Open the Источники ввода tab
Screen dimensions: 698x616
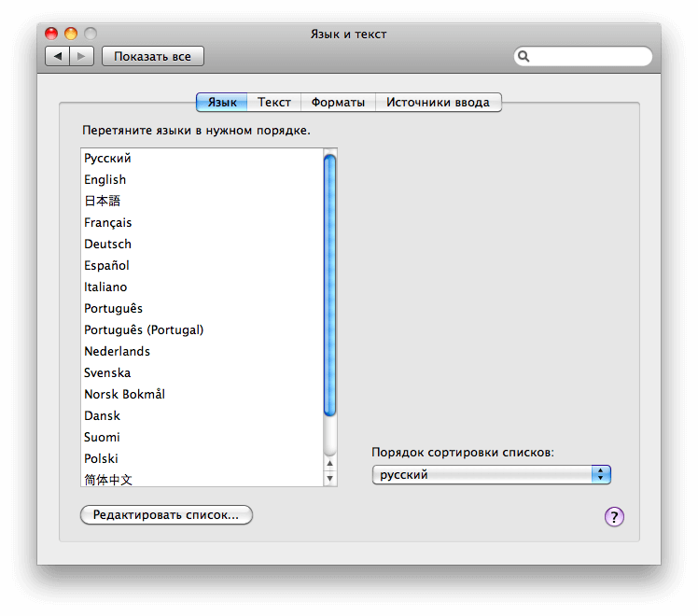pos(438,103)
